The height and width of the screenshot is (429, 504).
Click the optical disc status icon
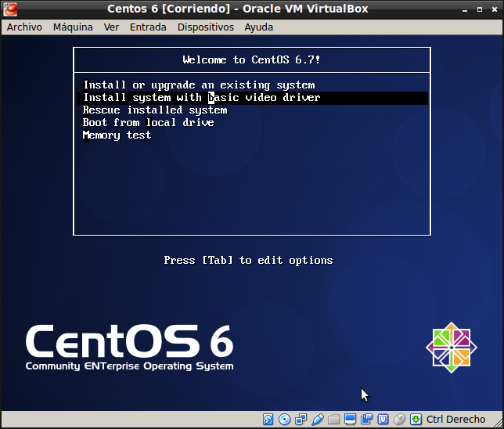285,420
